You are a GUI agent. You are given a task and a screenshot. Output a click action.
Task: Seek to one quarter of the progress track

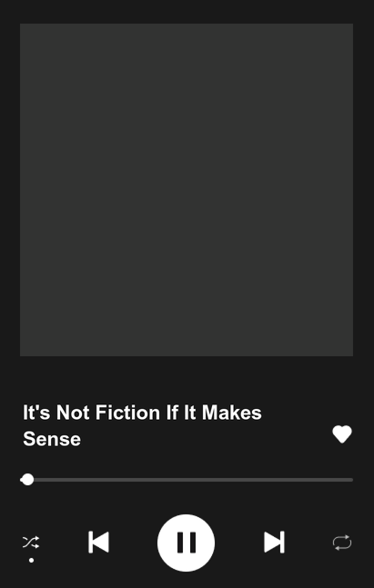point(103,480)
